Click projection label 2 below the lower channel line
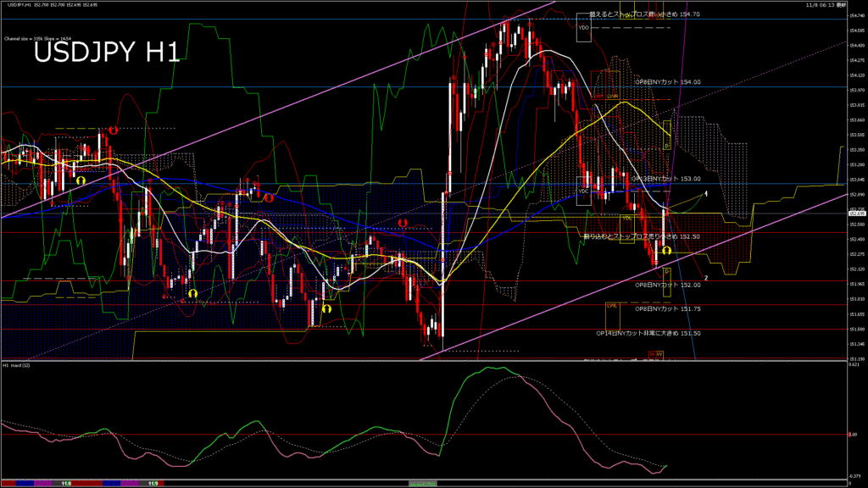 pos(706,278)
